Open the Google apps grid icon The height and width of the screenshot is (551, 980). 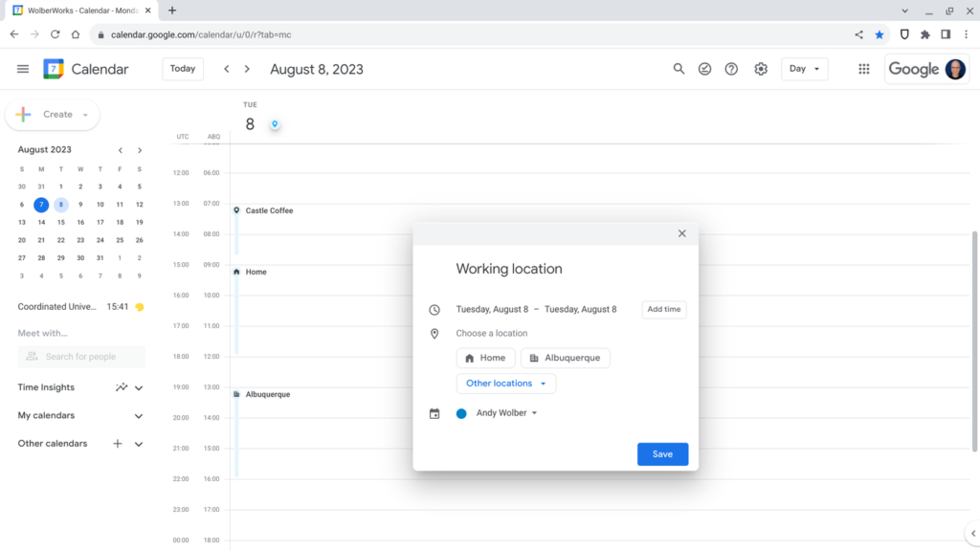(864, 69)
